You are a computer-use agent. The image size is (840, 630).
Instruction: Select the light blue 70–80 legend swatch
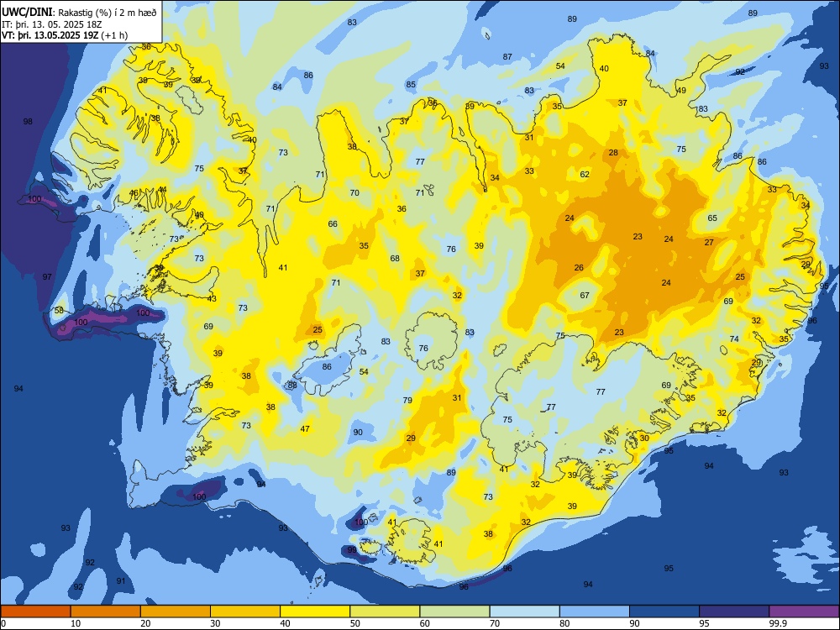click(525, 612)
